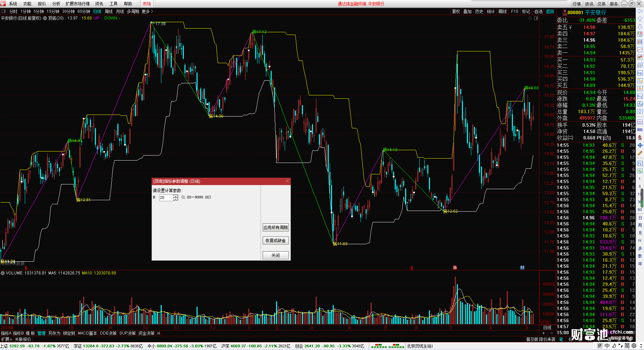
Task: Click the 自选 toggle in chart toolbar
Action: pos(538,11)
